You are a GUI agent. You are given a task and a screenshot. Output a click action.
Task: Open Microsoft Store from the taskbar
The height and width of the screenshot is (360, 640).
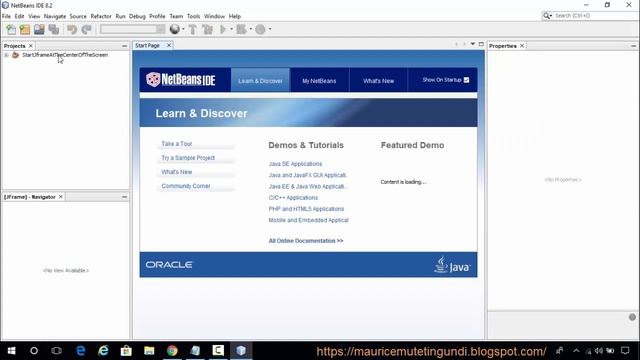coord(127,351)
